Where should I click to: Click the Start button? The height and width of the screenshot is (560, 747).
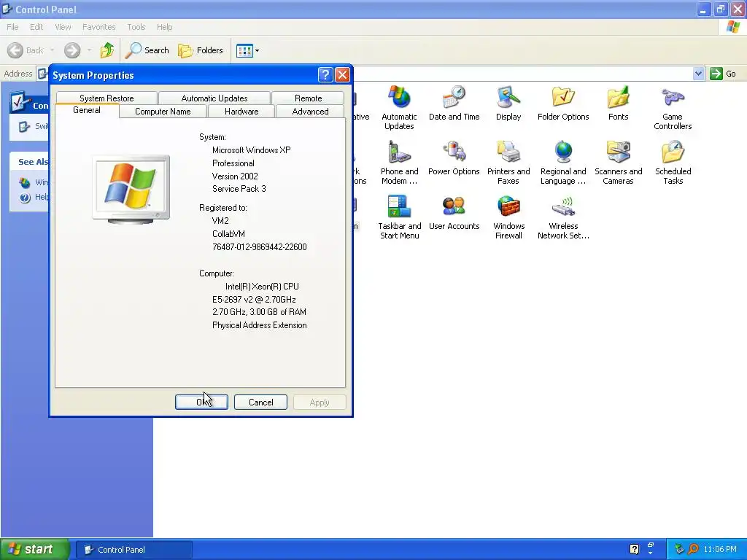pyautogui.click(x=34, y=549)
